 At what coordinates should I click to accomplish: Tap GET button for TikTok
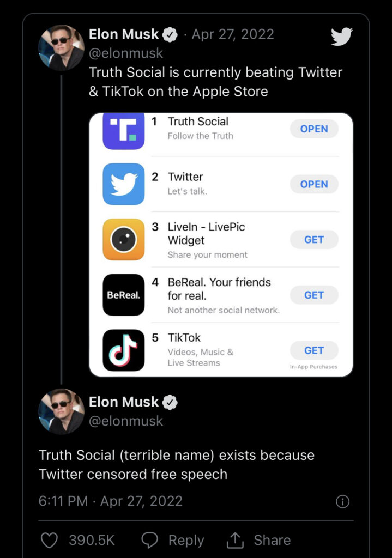(x=314, y=350)
